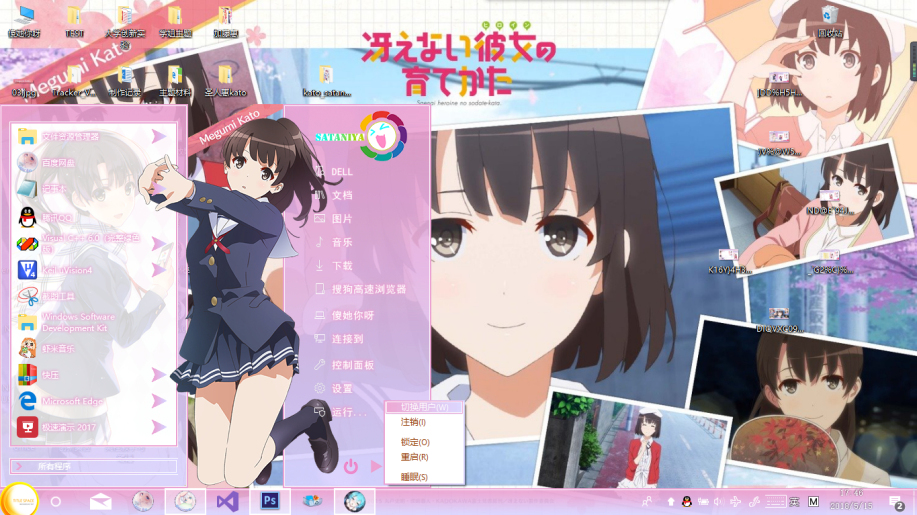Open 下载 downloads link
Screen dimensions: 917x515
334,265
